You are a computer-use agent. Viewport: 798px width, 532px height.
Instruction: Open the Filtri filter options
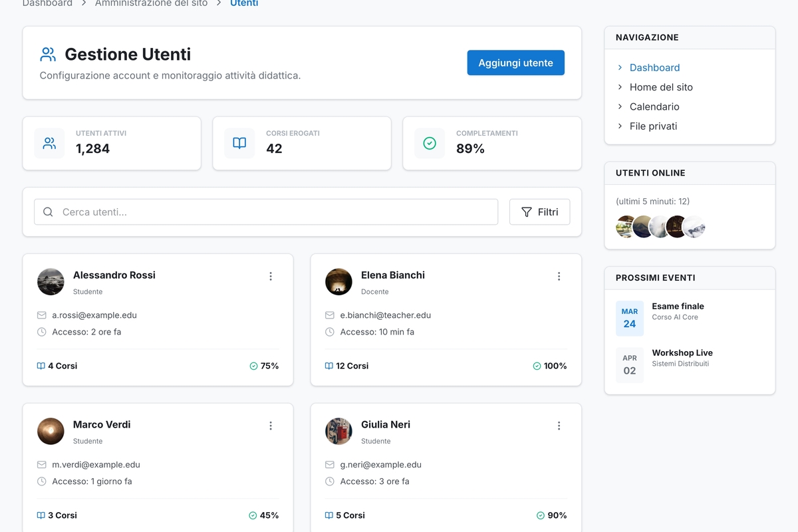point(539,212)
